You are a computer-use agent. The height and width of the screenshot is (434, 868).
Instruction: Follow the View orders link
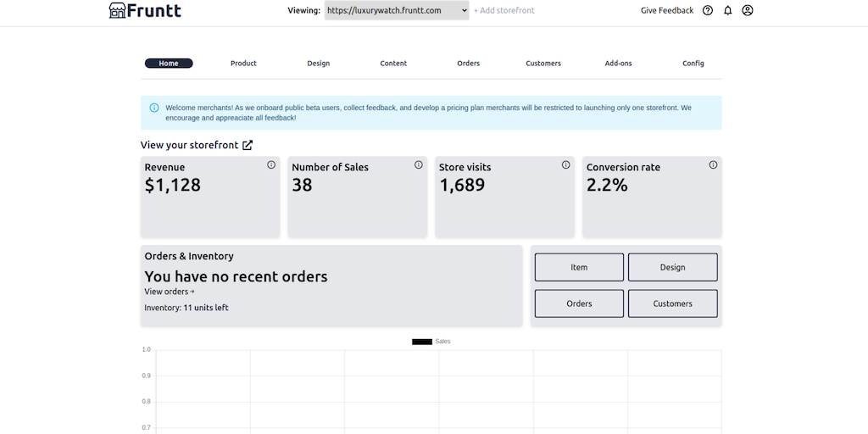pyautogui.click(x=169, y=292)
